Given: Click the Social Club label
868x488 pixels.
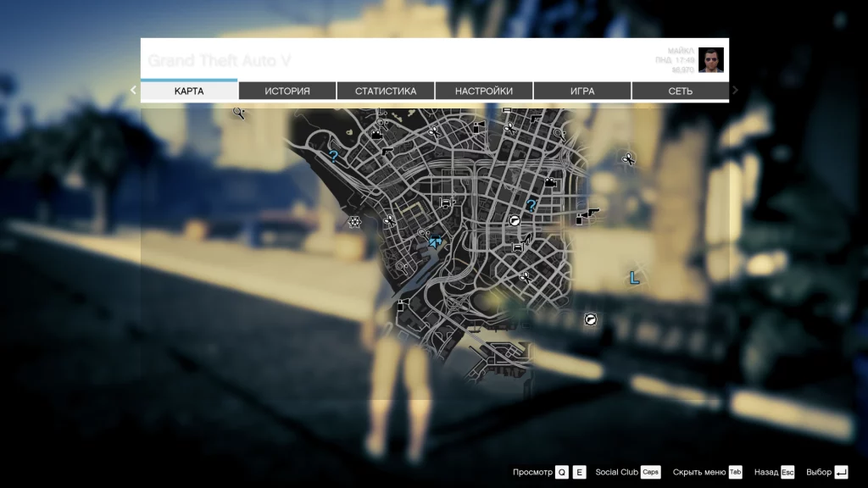Looking at the screenshot, I should [617, 472].
